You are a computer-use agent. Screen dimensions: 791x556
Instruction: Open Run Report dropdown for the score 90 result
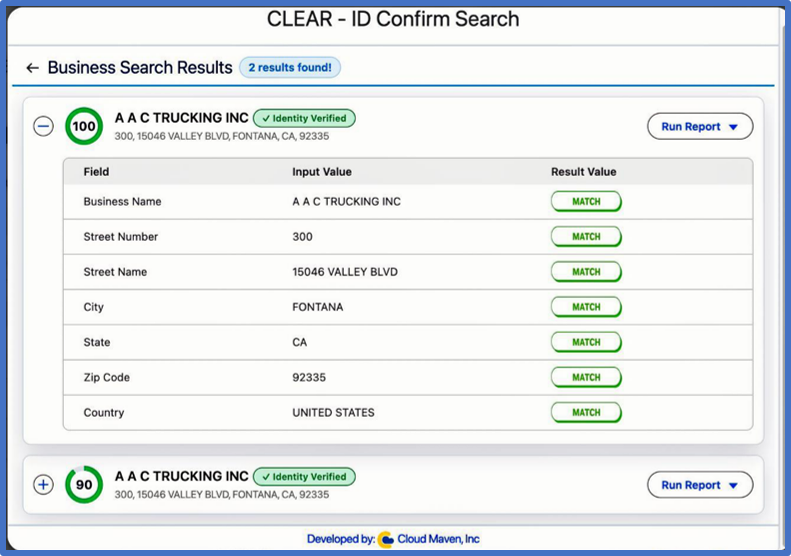[700, 485]
